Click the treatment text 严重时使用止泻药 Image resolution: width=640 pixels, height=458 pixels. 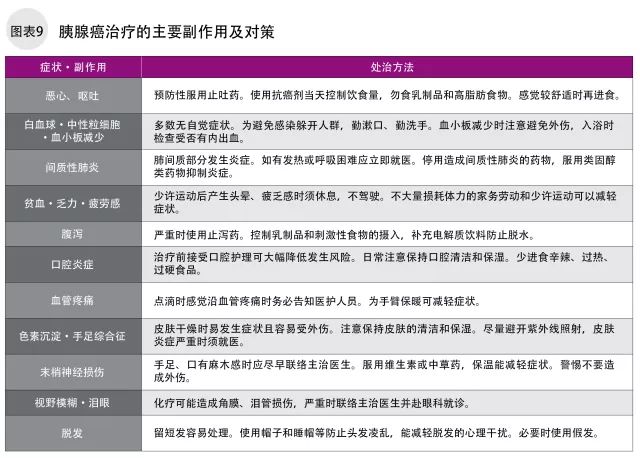click(197, 235)
